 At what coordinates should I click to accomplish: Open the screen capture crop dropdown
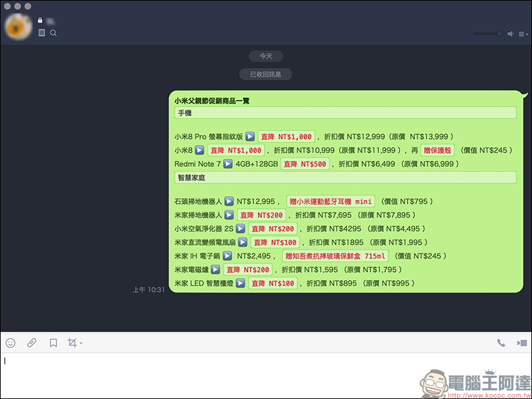(74, 342)
